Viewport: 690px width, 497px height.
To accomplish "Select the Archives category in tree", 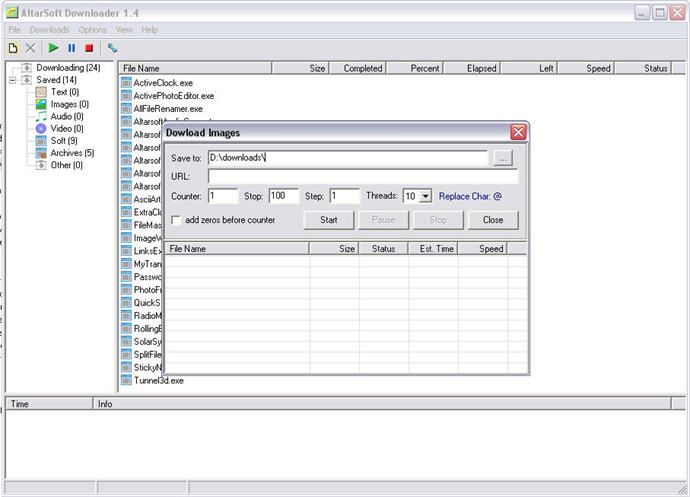I will pyautogui.click(x=71, y=153).
